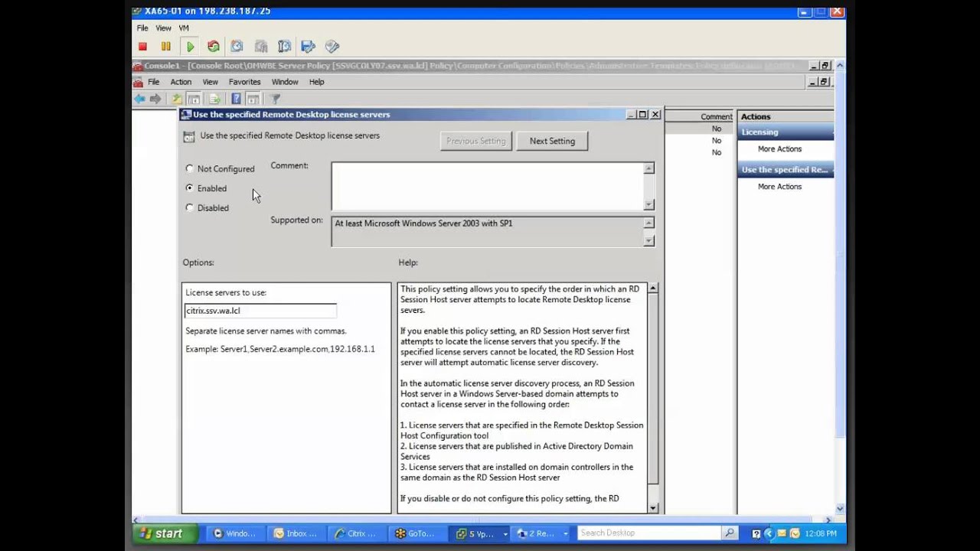Screen dimensions: 980x551
Task: Click the License servers to use field
Action: (260, 311)
